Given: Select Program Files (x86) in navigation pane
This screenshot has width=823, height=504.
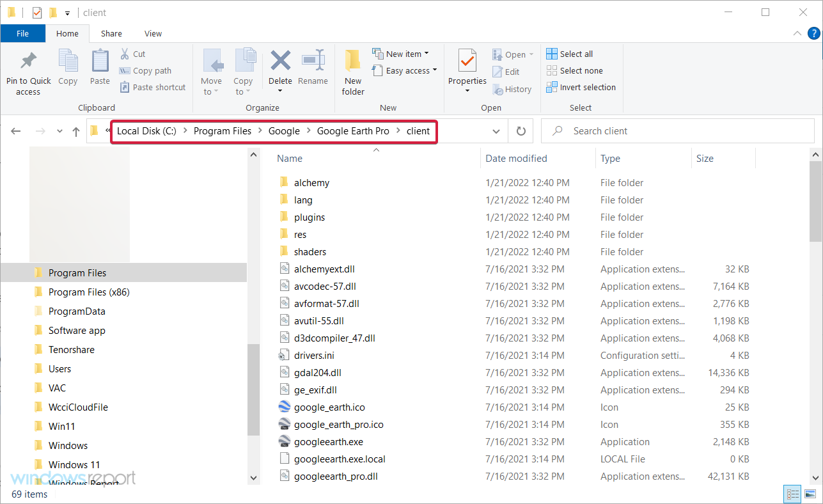Looking at the screenshot, I should (x=89, y=292).
